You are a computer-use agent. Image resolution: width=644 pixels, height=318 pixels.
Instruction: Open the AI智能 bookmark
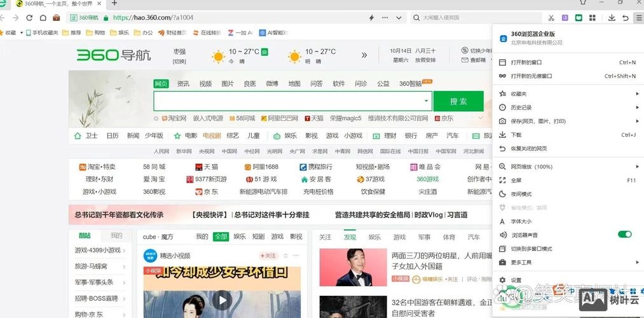(x=273, y=32)
